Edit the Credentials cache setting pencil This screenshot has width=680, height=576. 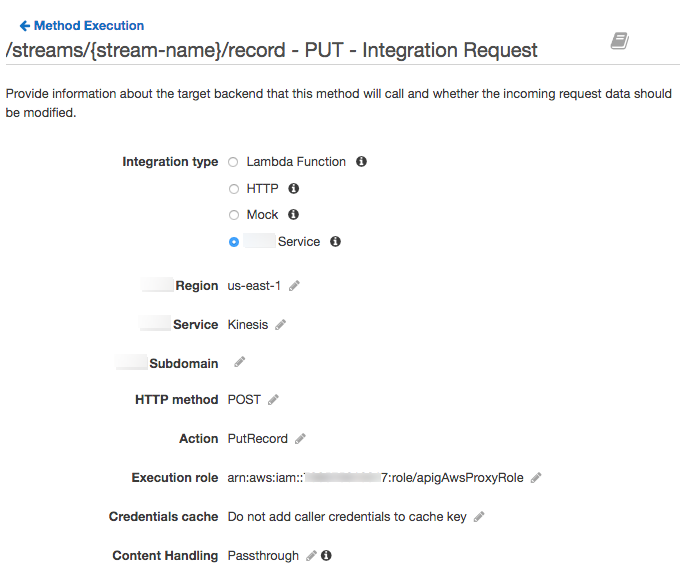tap(479, 517)
